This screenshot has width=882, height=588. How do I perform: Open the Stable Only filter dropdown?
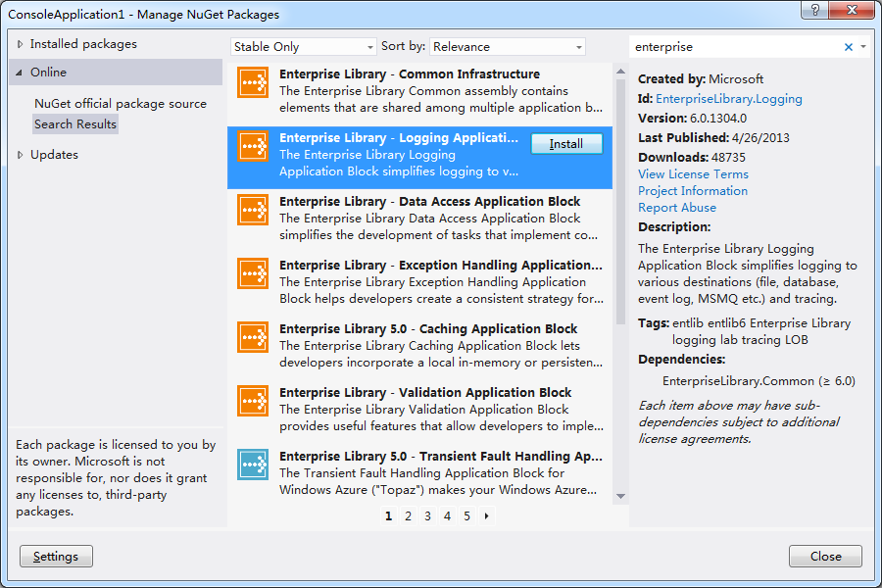(x=303, y=47)
